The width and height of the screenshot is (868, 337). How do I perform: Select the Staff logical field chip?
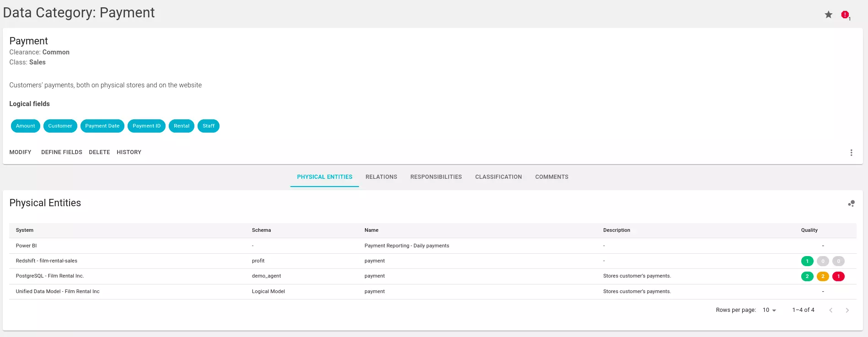(209, 126)
